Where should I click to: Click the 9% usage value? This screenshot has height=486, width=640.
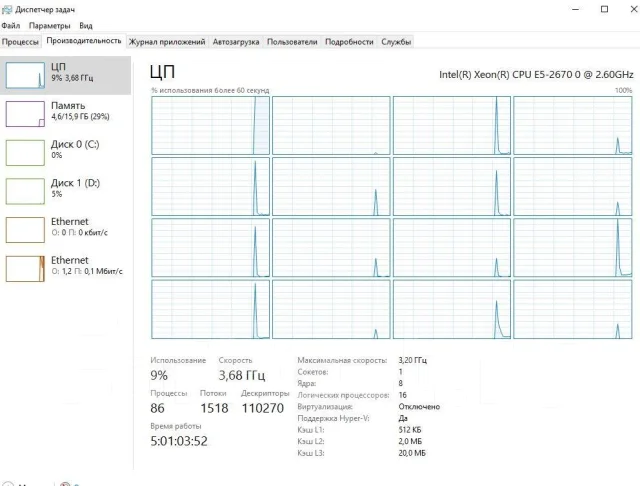pyautogui.click(x=159, y=375)
